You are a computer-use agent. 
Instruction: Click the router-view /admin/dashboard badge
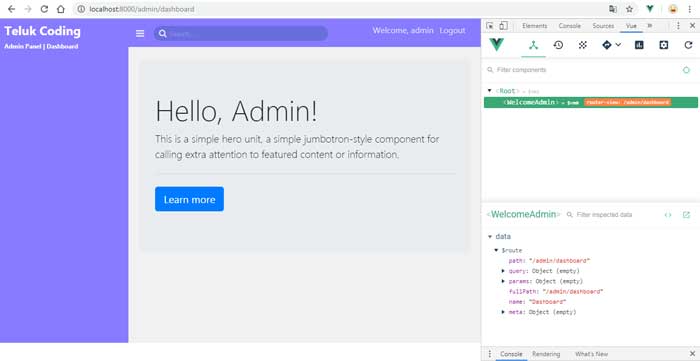[x=628, y=102]
